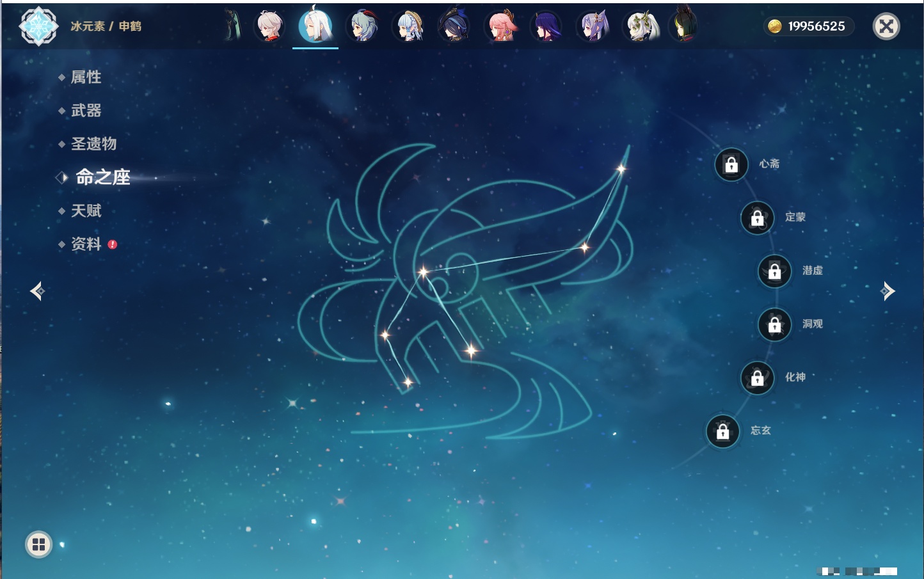Open the 资料 profile menu
The height and width of the screenshot is (579, 924).
[86, 244]
